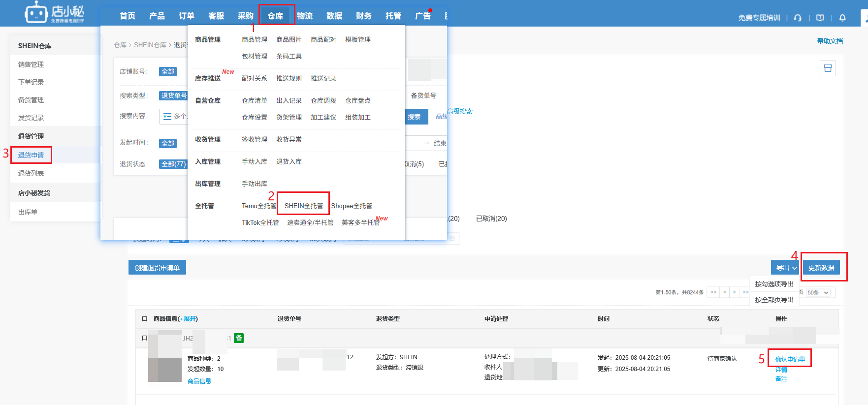Screen dimensions: 868x405
Task: Choose 按勾选项导出 export option
Action: 774,284
